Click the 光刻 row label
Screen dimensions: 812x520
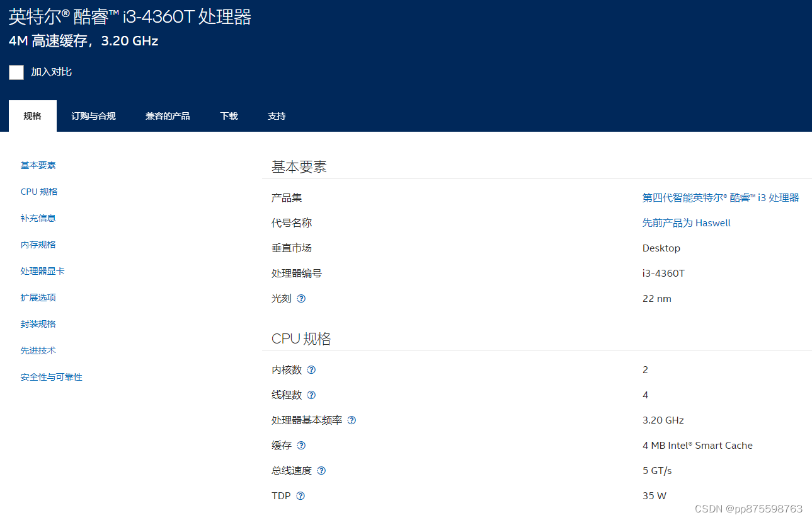[282, 299]
